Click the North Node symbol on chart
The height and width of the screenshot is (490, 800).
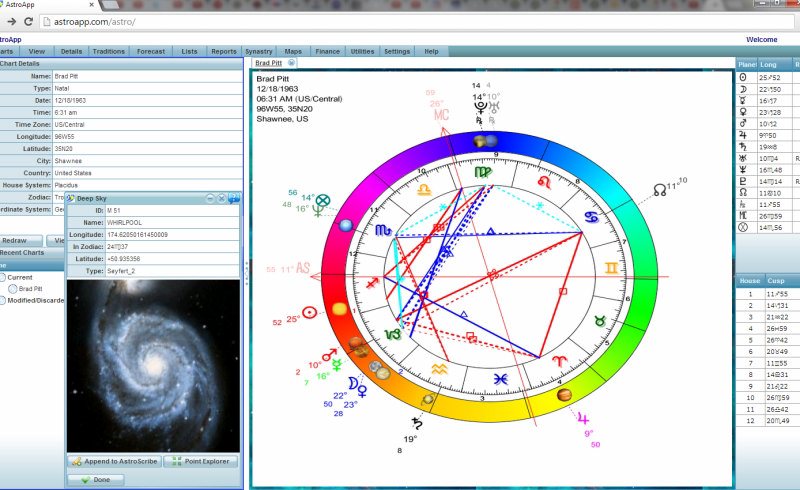click(x=659, y=187)
